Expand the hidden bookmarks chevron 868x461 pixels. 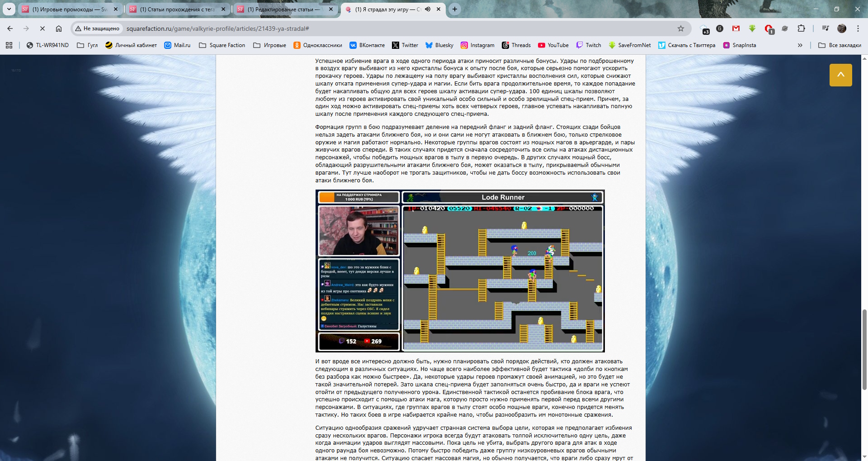pyautogui.click(x=800, y=45)
